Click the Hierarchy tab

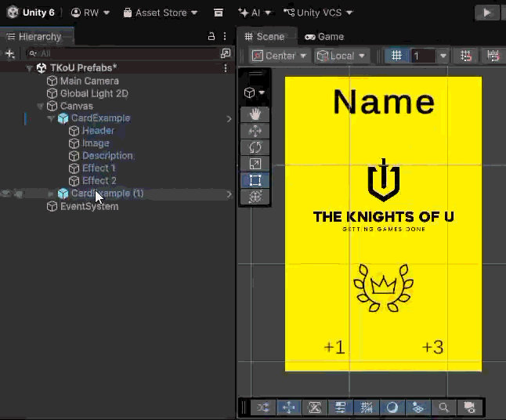(x=36, y=37)
